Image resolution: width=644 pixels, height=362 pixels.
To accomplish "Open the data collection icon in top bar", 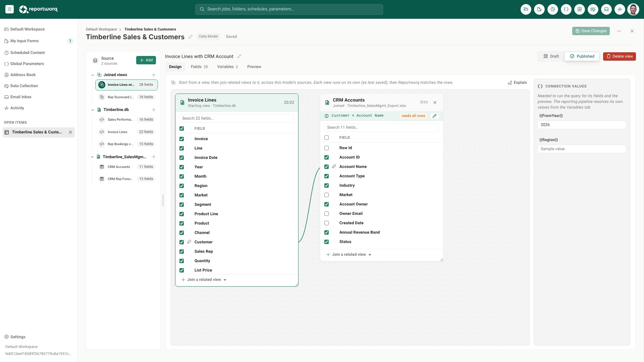I will [593, 9].
